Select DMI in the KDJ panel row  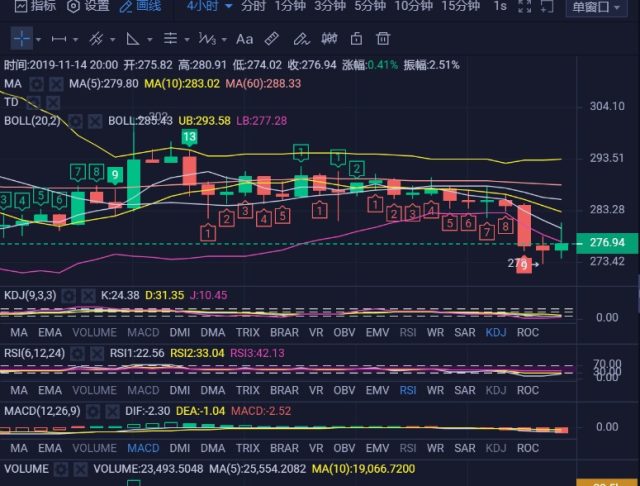(x=180, y=333)
